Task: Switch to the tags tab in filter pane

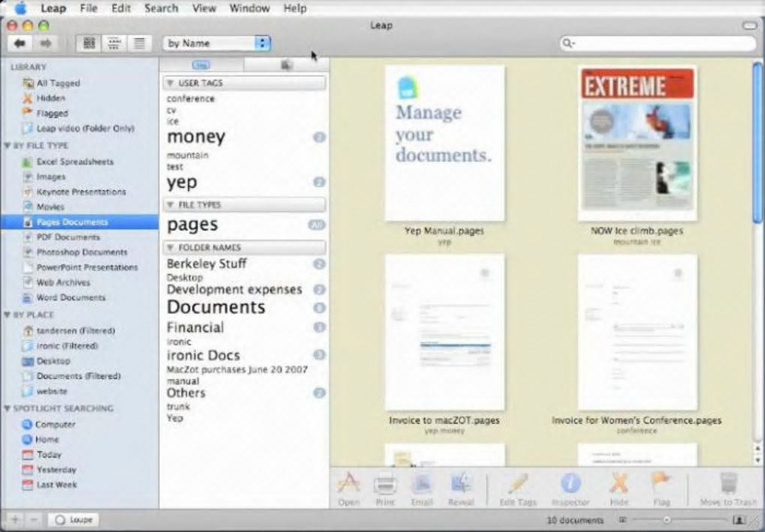Action: pyautogui.click(x=202, y=65)
